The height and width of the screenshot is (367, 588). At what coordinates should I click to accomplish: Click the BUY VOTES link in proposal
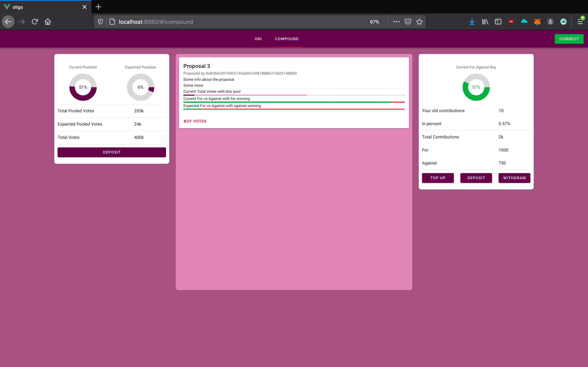click(x=195, y=121)
